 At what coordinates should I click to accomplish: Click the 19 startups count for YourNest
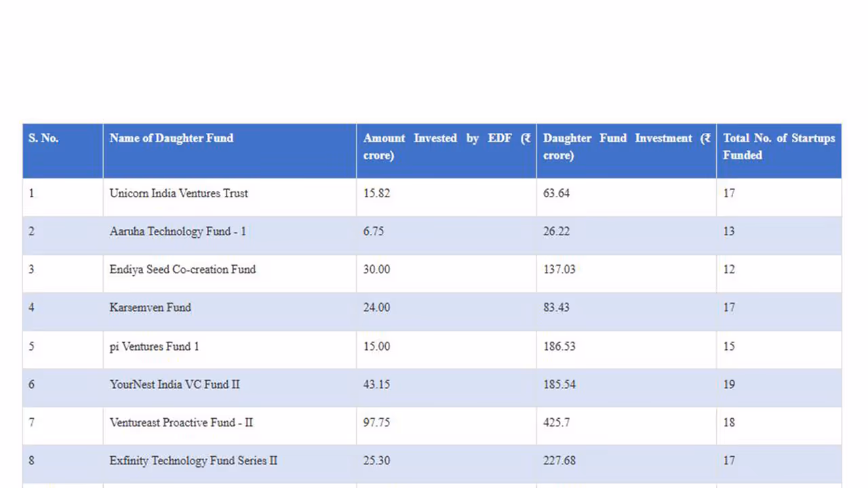(x=728, y=384)
